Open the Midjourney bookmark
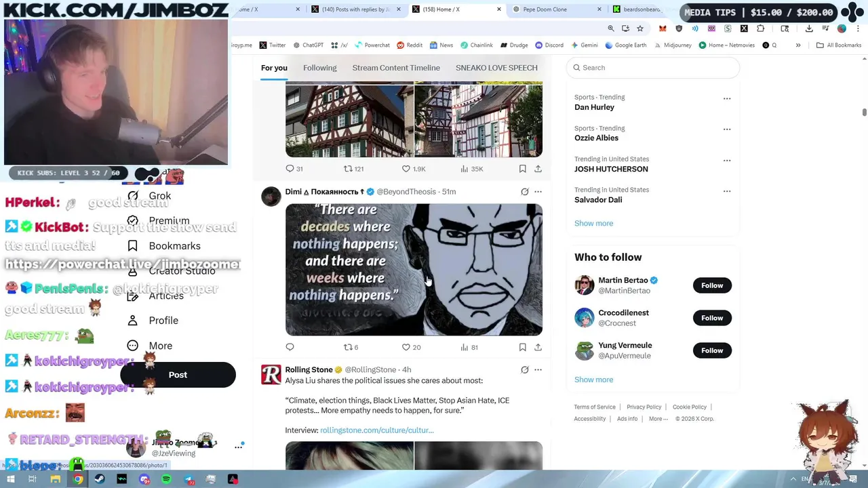 coord(673,45)
